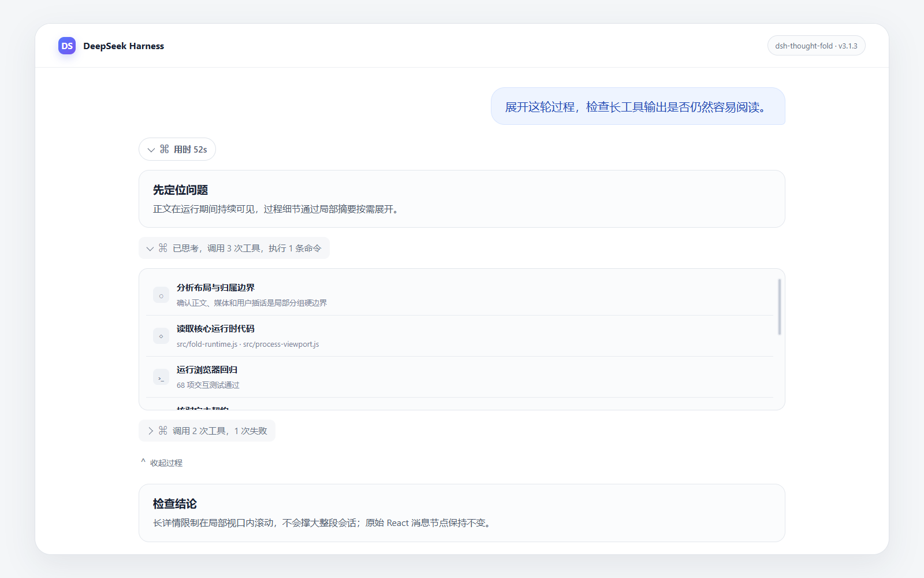
Task: Click the DeepSeek Harness title
Action: coord(124,46)
